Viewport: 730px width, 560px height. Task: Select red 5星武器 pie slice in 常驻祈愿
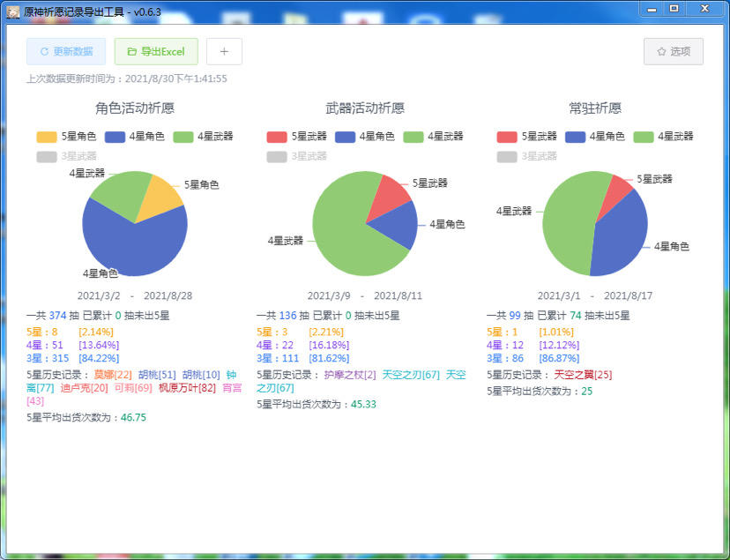tap(615, 193)
